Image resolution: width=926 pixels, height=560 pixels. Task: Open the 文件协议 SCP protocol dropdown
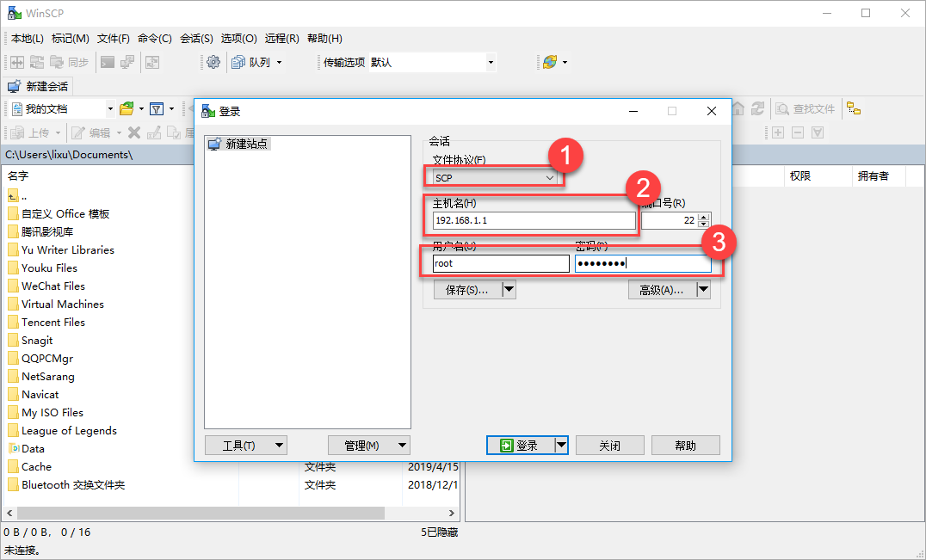click(x=494, y=177)
